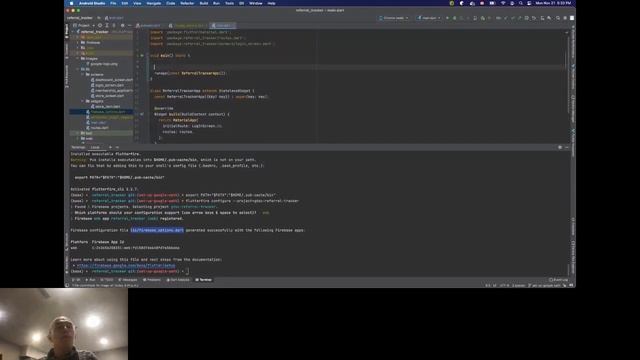
Task: Run the app with the green Run icon
Action: pos(447,18)
